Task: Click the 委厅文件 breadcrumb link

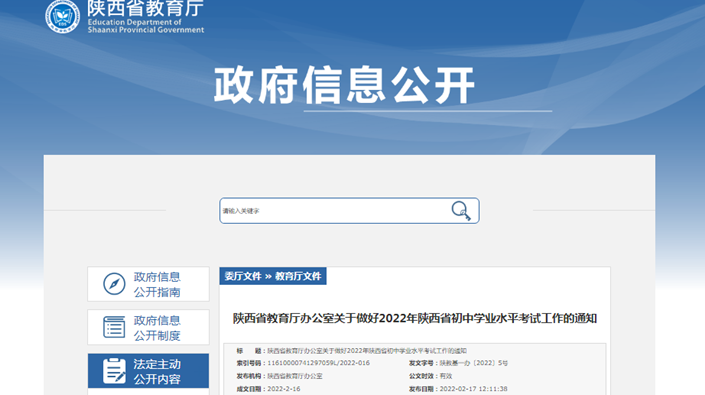Action: tap(243, 276)
